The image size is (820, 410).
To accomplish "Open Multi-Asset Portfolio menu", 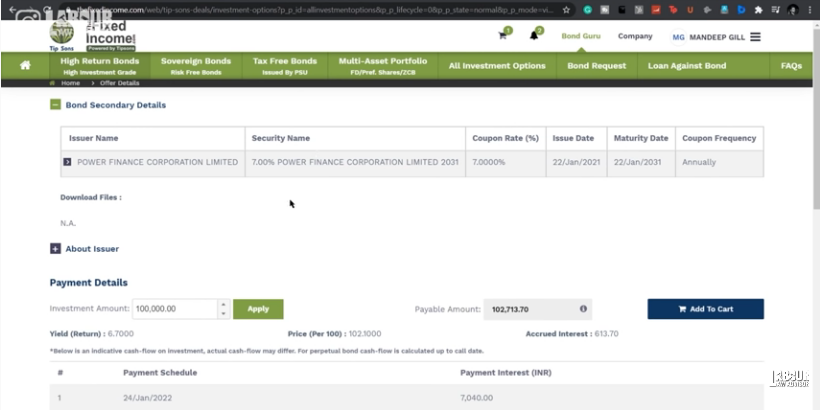I will tap(383, 66).
